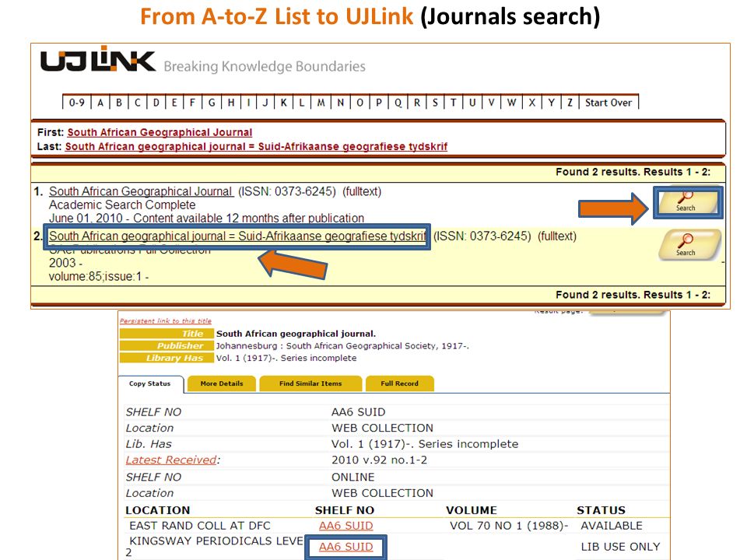Click Persistent link to this title
Screen dimensions: 747x560
(165, 321)
